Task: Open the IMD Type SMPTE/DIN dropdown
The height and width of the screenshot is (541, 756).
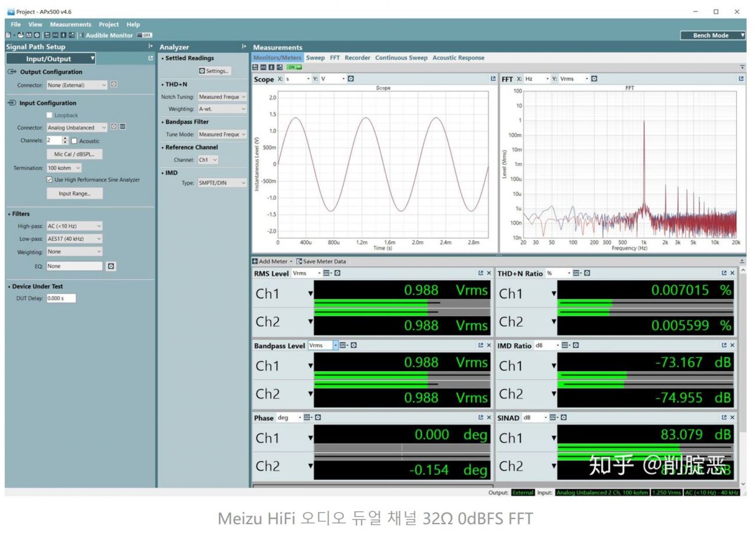Action: click(x=222, y=183)
